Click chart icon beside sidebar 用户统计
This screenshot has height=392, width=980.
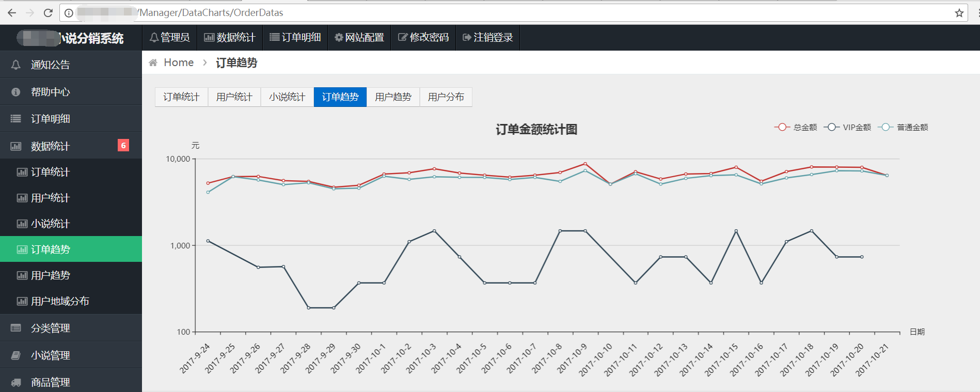point(22,198)
